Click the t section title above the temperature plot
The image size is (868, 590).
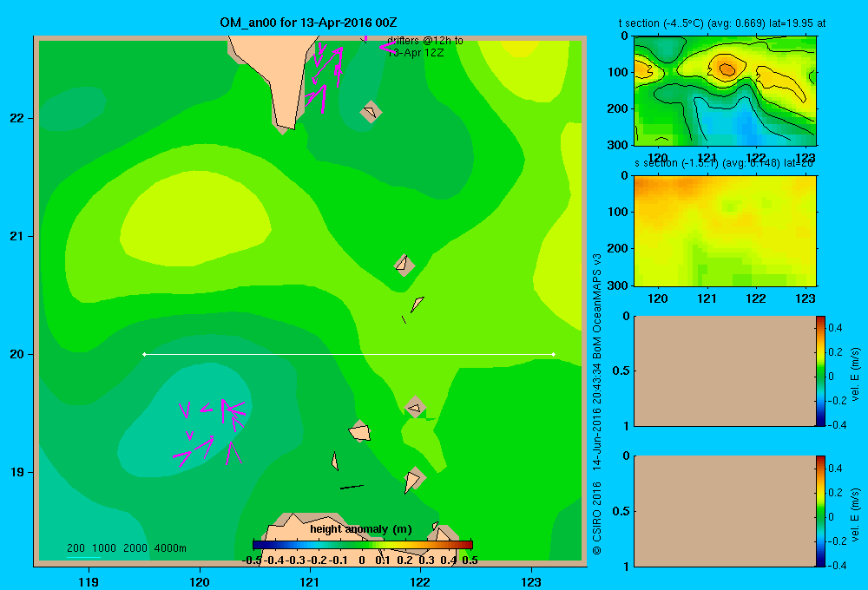coord(722,23)
